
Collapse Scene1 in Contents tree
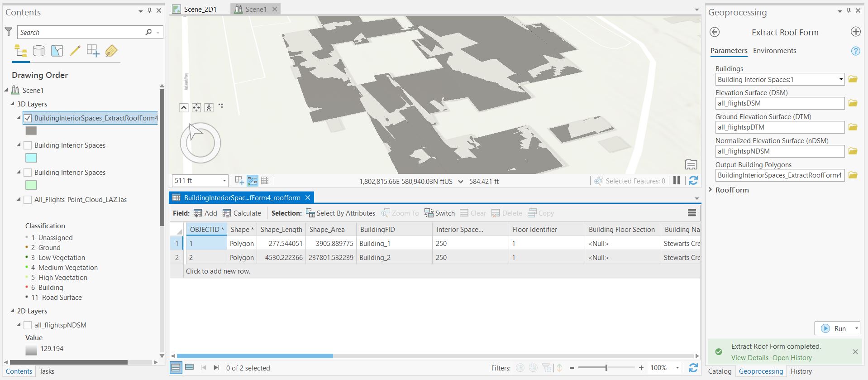pos(6,90)
